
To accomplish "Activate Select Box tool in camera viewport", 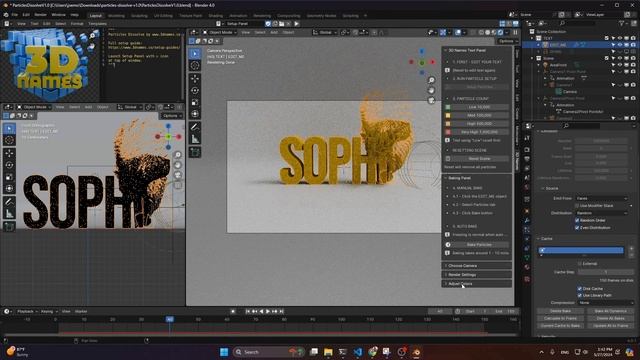I will [195, 53].
